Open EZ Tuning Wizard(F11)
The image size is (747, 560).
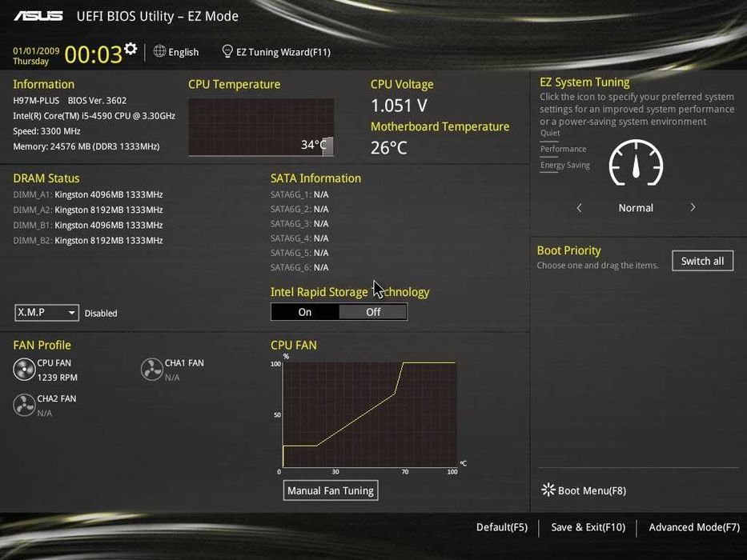[x=283, y=52]
